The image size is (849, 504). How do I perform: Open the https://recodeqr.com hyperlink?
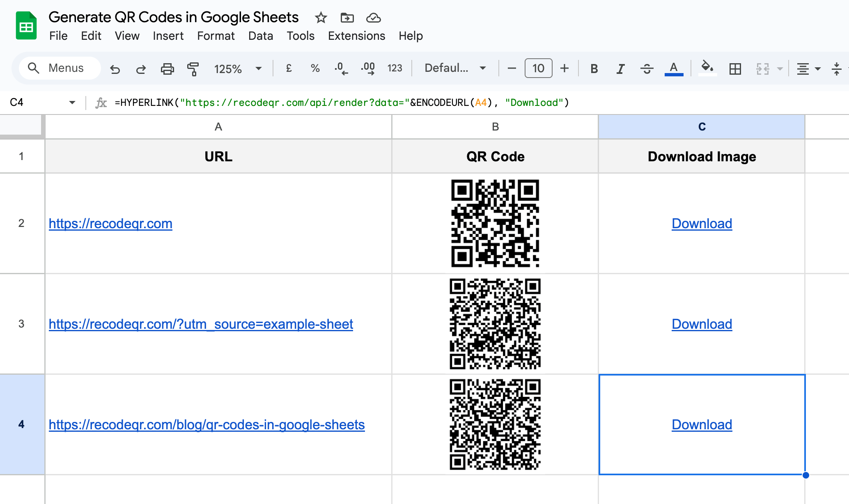(110, 224)
